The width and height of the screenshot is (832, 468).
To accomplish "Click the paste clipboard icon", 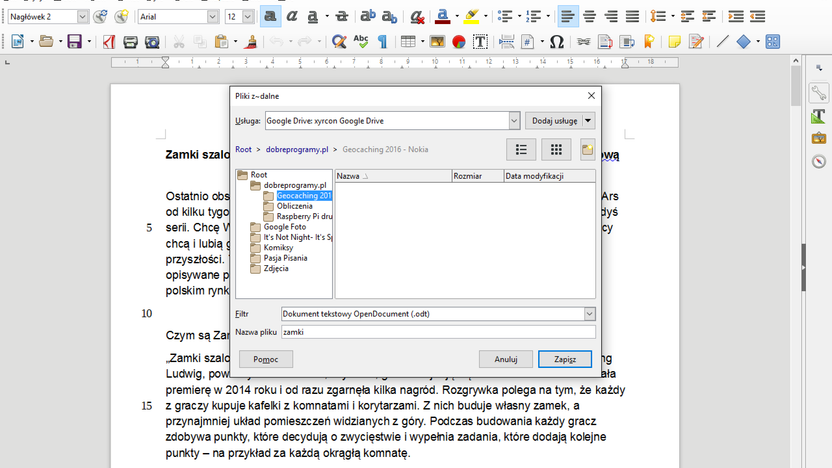I will coord(222,41).
